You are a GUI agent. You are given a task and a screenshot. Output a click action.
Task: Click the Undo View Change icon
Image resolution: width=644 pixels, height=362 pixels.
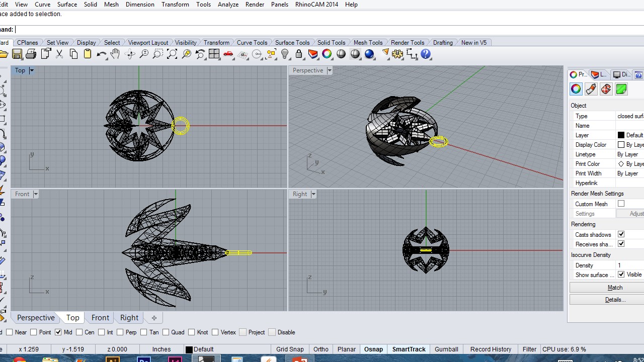(200, 54)
